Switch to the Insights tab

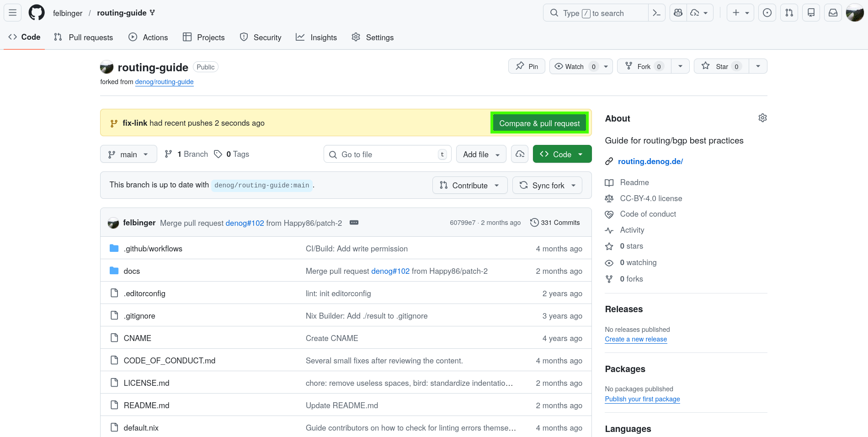[x=316, y=37]
